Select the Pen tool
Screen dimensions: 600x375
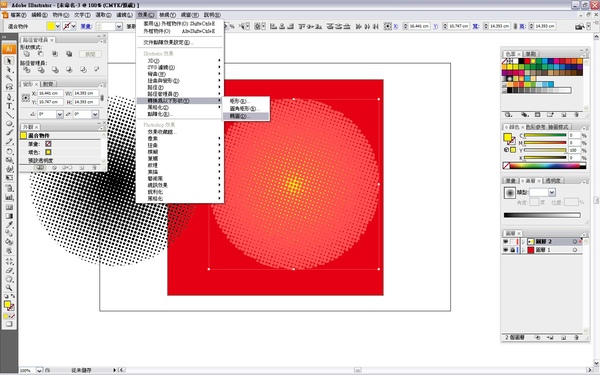[9, 97]
